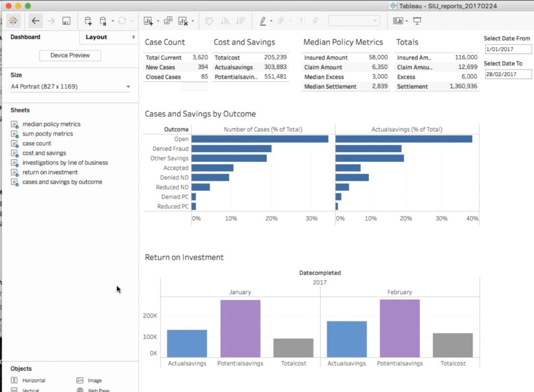Click the Select Date To field
This screenshot has width=534, height=392.
coord(507,74)
